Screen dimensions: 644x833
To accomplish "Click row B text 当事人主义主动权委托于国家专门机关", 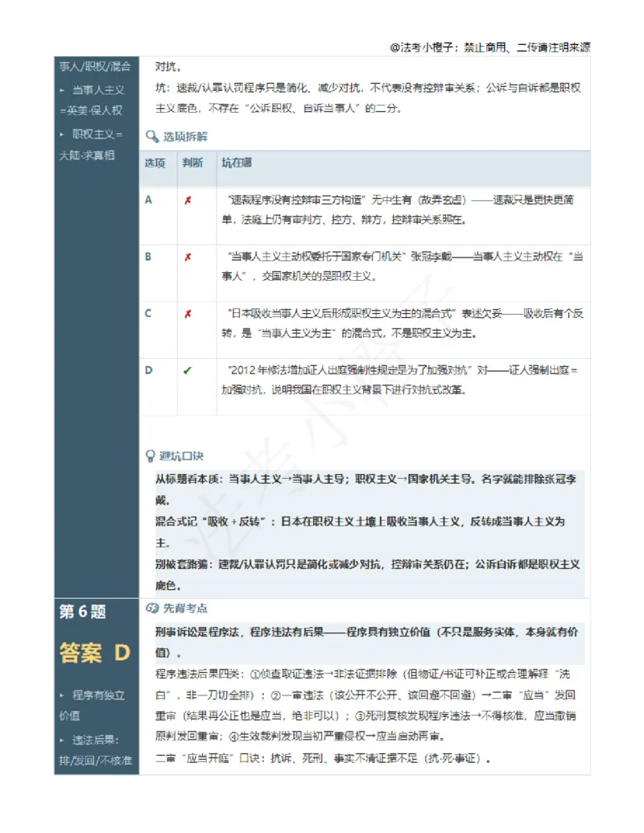I will click(x=316, y=257).
